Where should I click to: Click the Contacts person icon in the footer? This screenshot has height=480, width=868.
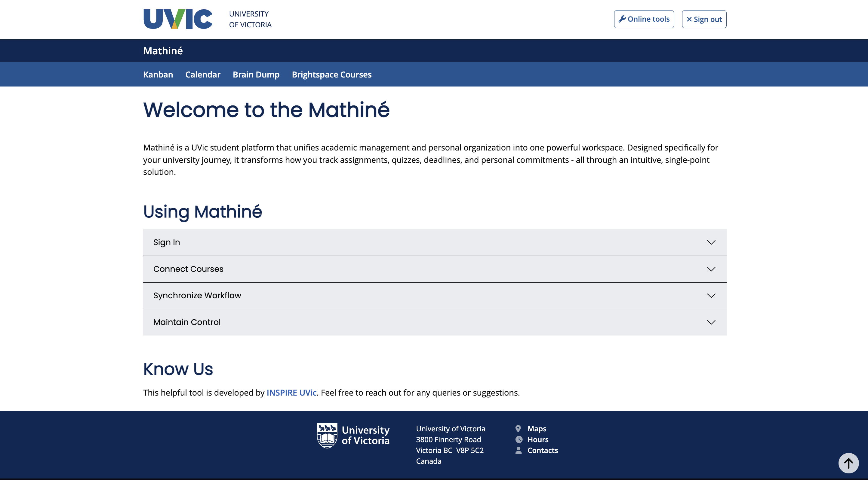point(519,450)
